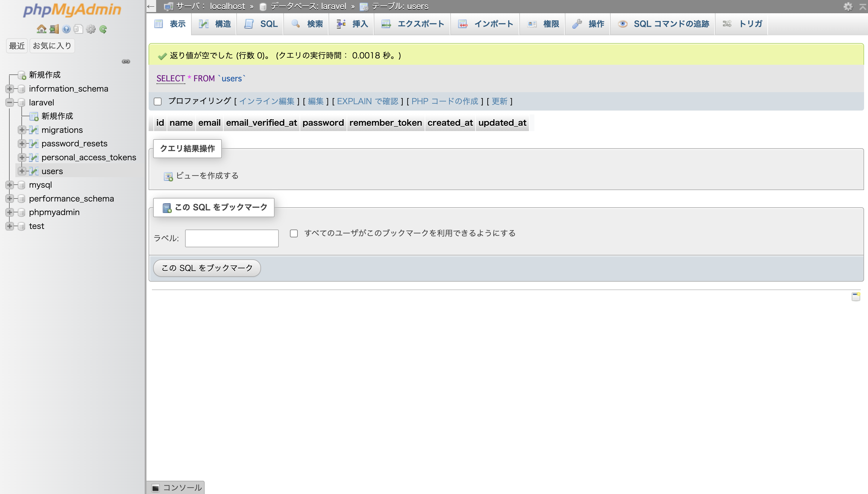Click the password_resets table icon
This screenshot has width=868, height=494.
click(34, 143)
